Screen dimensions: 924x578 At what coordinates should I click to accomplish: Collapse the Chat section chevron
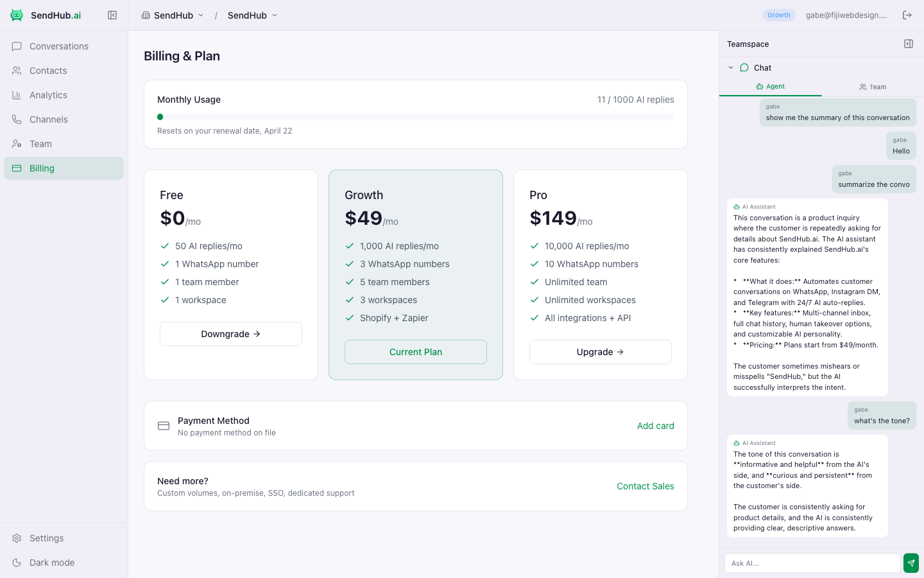[x=731, y=67]
